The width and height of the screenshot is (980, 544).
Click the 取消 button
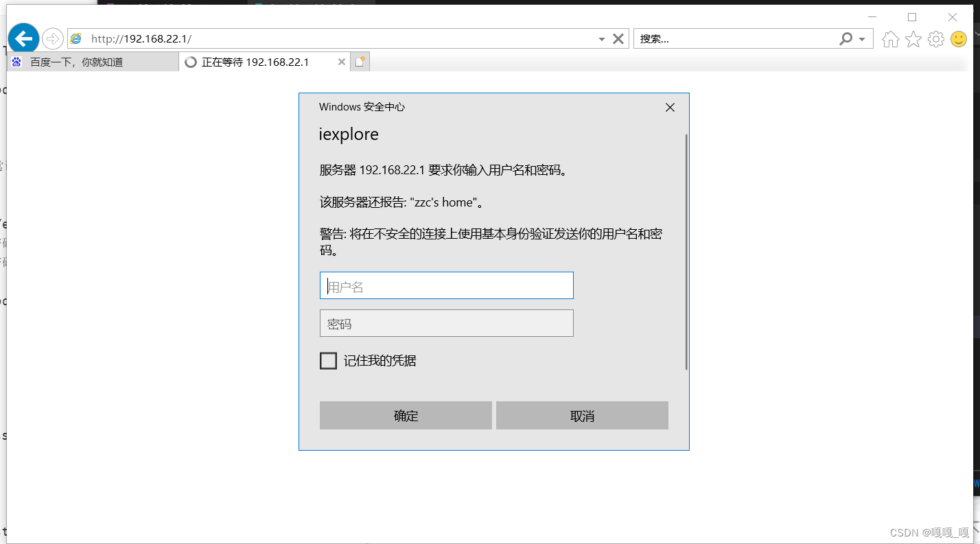582,416
